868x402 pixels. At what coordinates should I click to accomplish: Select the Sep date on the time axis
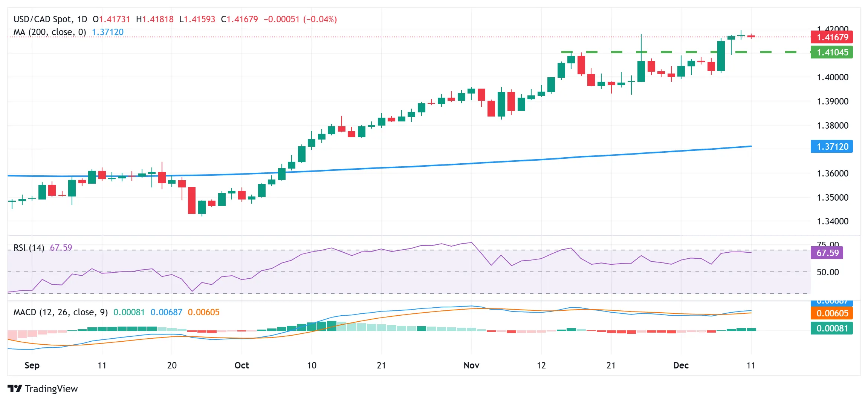pyautogui.click(x=32, y=365)
